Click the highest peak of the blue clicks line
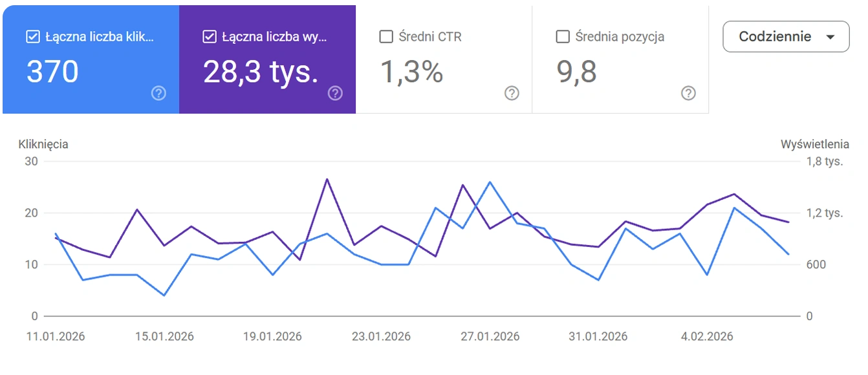 pyautogui.click(x=490, y=182)
